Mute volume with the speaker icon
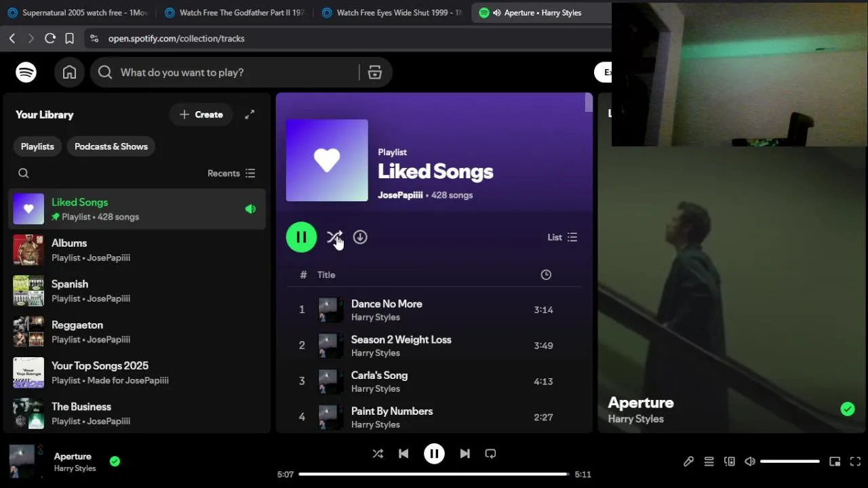 point(750,462)
